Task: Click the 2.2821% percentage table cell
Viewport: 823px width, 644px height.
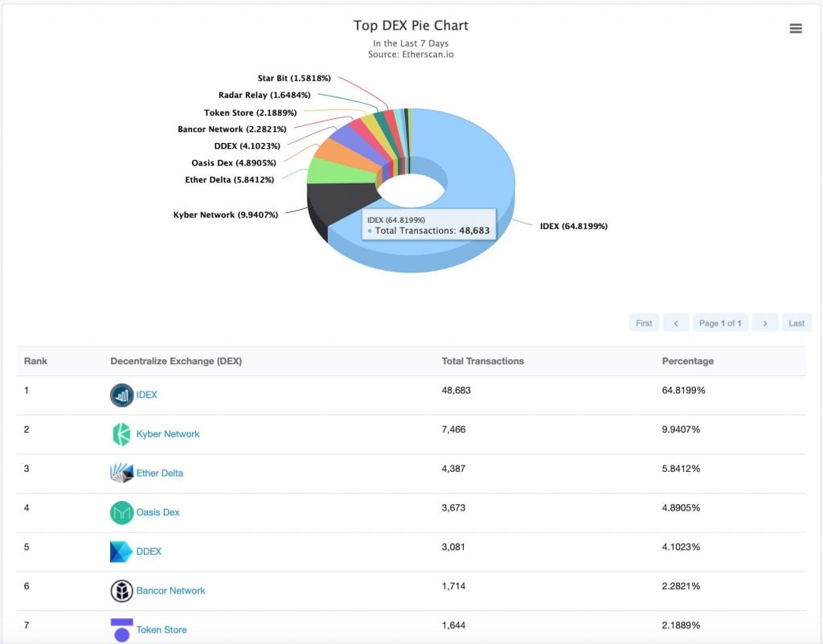Action: (681, 586)
